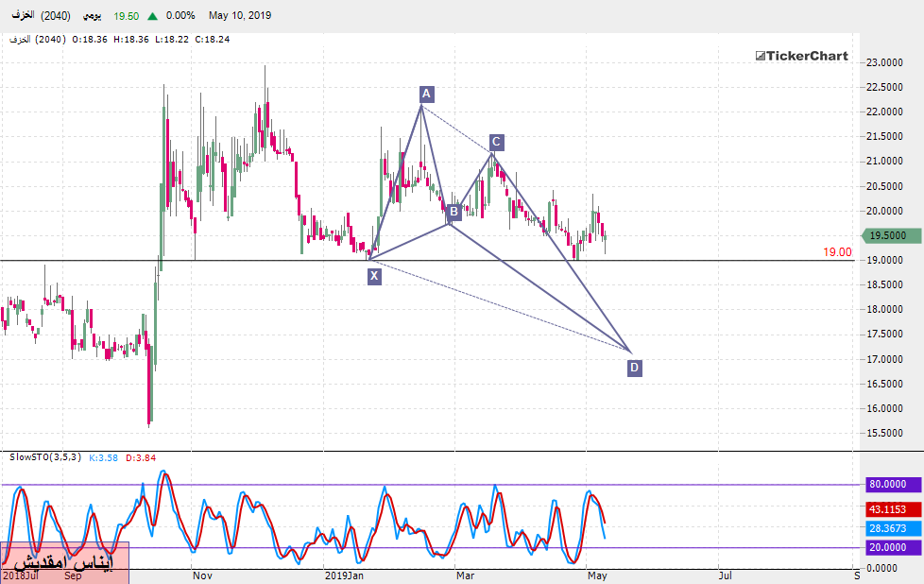Select the pattern point D marker
This screenshot has height=584, width=924.
click(x=634, y=368)
